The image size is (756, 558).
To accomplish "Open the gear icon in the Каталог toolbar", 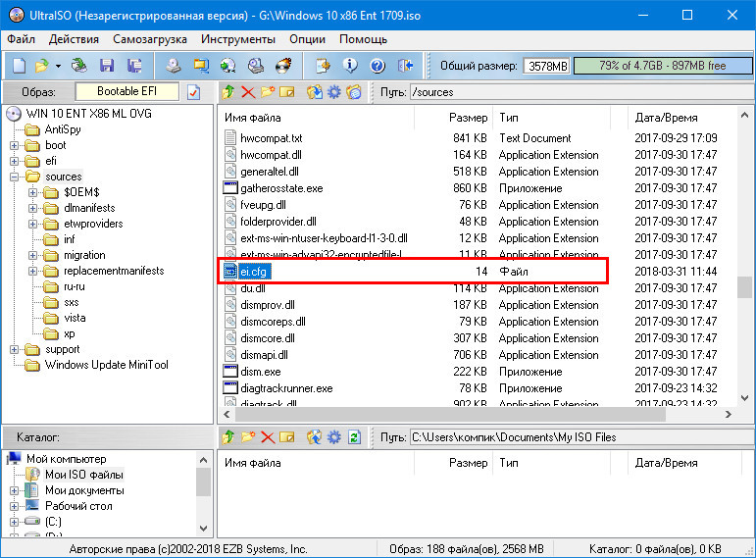I will click(x=333, y=437).
